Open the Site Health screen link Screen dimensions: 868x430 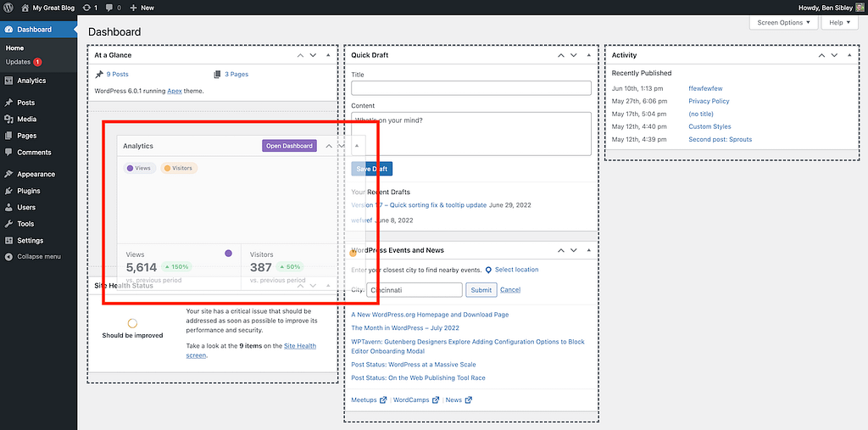[x=251, y=351]
